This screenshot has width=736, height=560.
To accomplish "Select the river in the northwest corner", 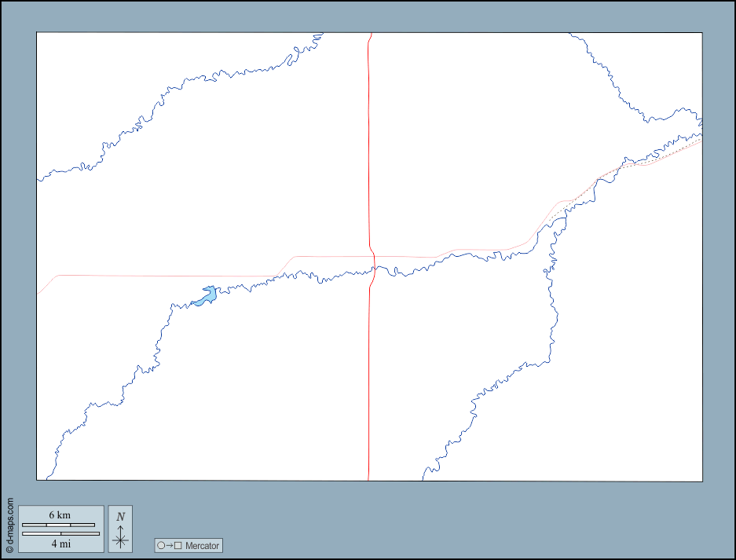I will (102, 149).
